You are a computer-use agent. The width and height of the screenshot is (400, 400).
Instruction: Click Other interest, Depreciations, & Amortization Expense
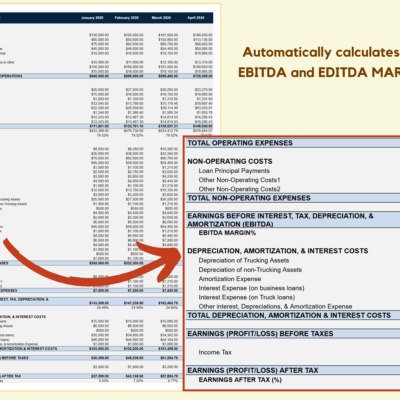(275, 306)
